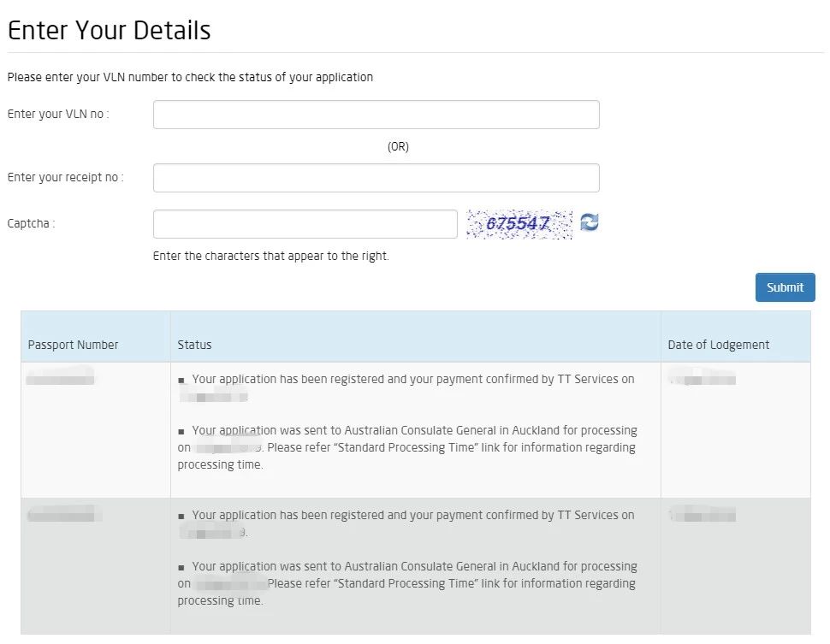Click the refresh captcha icon
The height and width of the screenshot is (644, 830).
point(589,222)
